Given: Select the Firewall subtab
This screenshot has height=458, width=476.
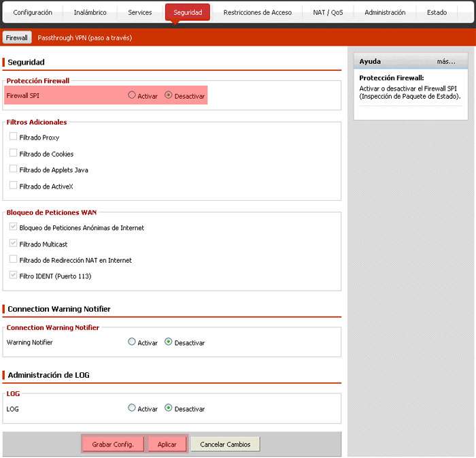Looking at the screenshot, I should pyautogui.click(x=17, y=37).
